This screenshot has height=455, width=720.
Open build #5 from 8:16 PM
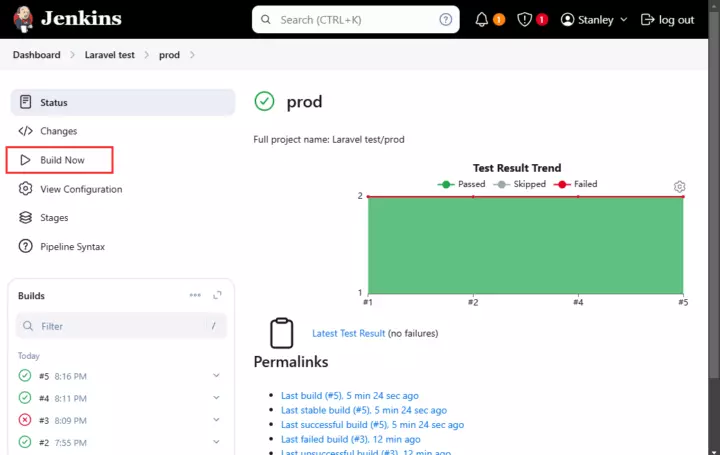coord(63,376)
